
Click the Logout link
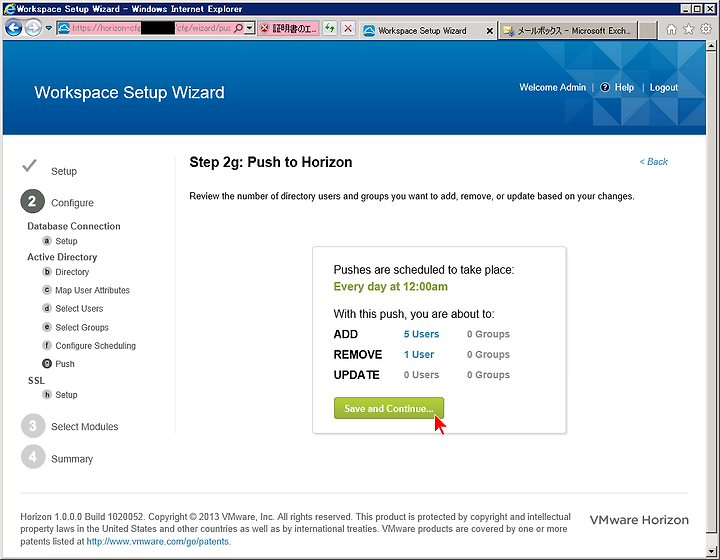point(664,88)
